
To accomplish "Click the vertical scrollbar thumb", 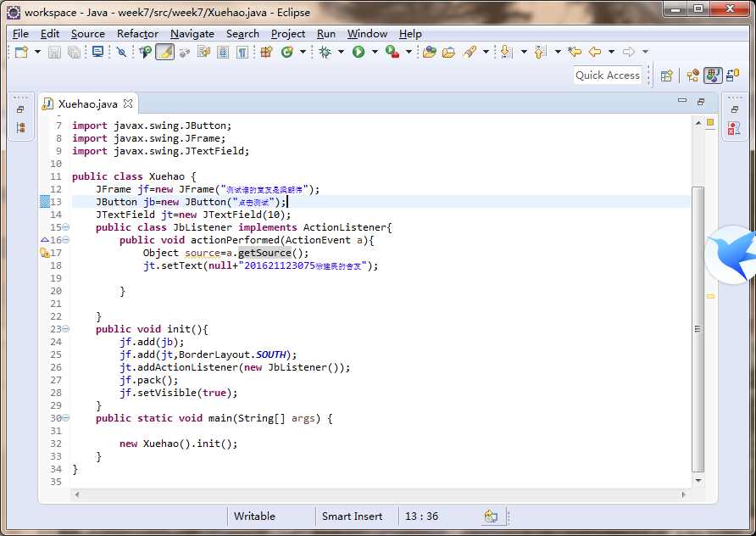I will tap(698, 329).
